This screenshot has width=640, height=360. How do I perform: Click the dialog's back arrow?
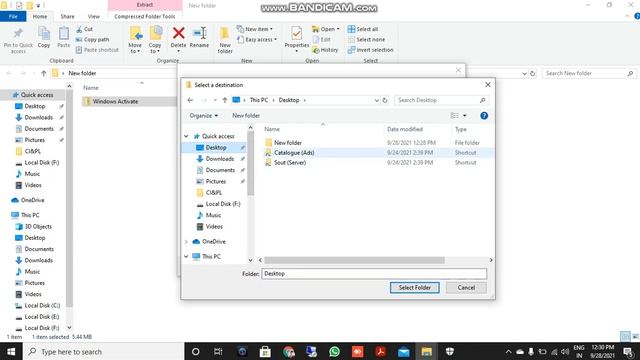click(x=190, y=100)
